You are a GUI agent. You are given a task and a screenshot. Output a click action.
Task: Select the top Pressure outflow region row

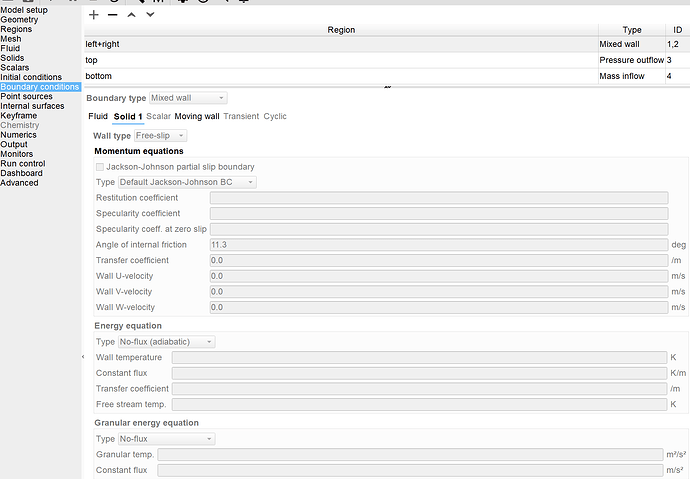click(x=387, y=60)
